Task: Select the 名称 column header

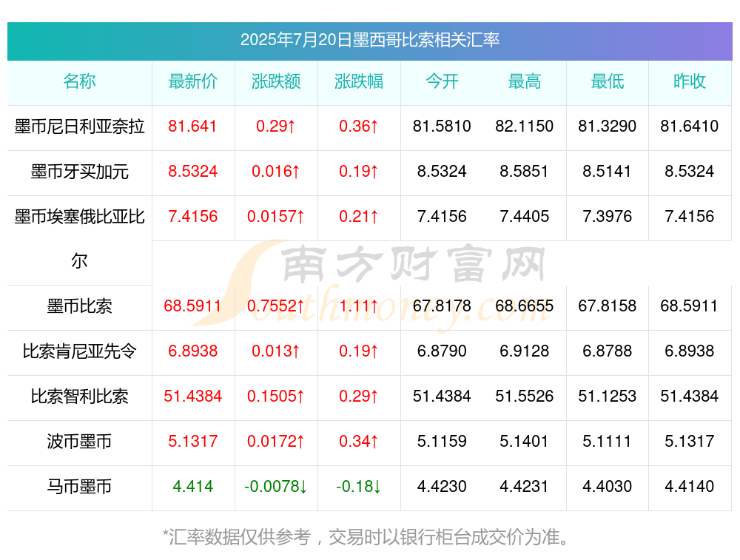Action: [x=79, y=81]
